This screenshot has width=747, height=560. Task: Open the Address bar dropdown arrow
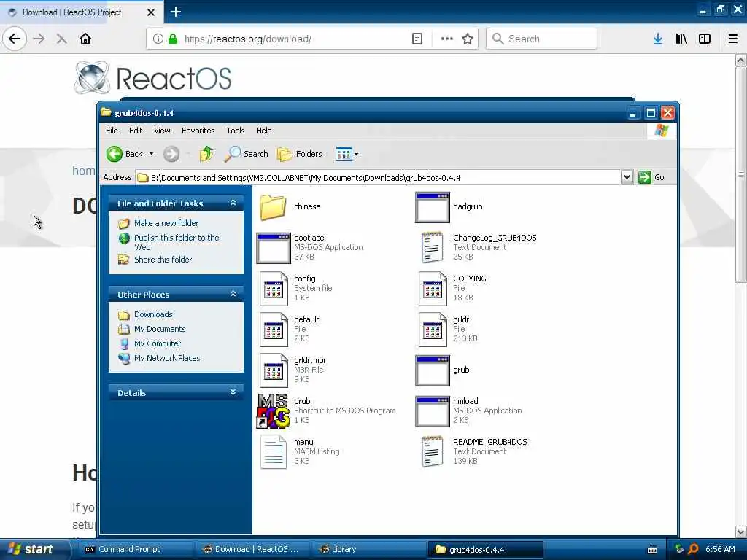(627, 178)
